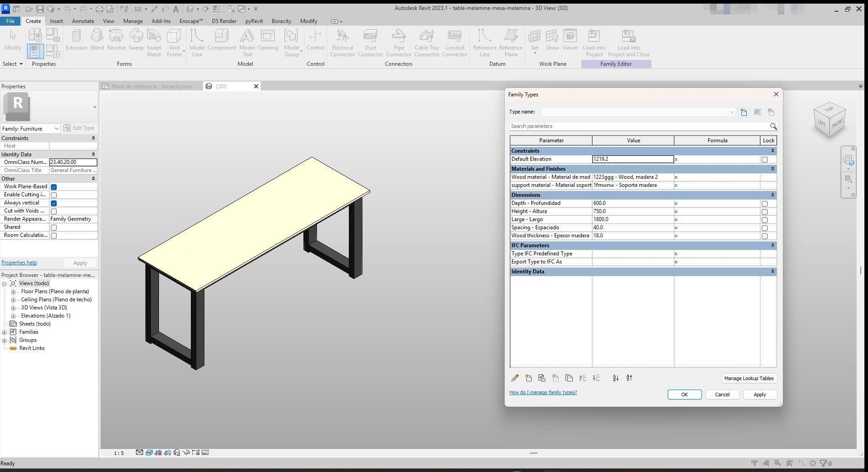Toggle Lock for Depth - Profundidad
The image size is (868, 472).
(x=764, y=204)
